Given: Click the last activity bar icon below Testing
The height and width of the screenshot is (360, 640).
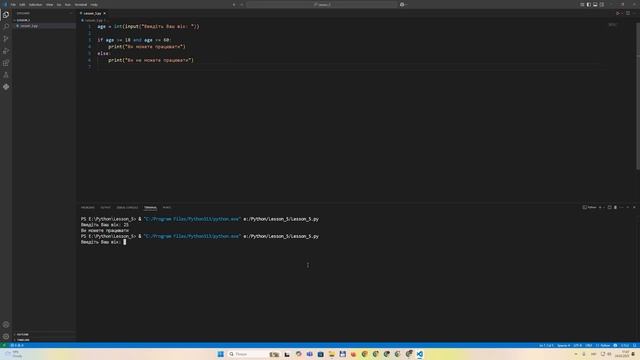Looking at the screenshot, I should pyautogui.click(x=6, y=87).
